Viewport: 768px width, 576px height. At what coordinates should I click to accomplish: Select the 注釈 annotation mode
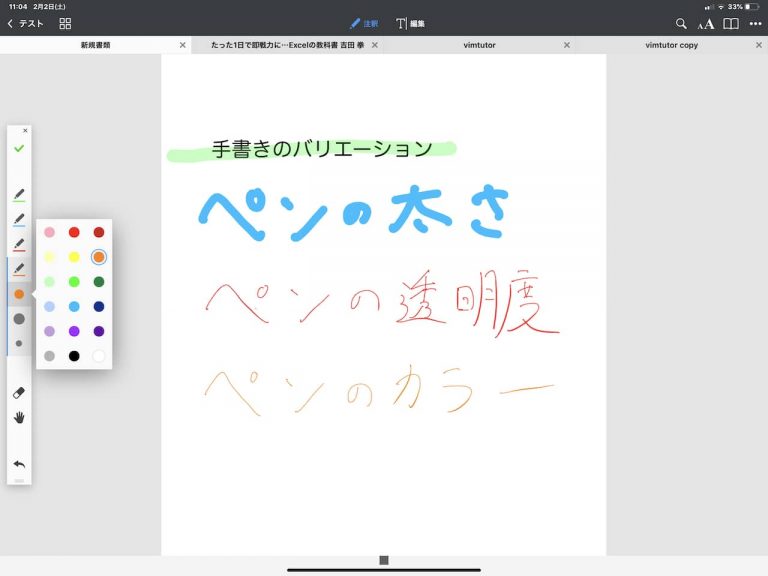[364, 24]
